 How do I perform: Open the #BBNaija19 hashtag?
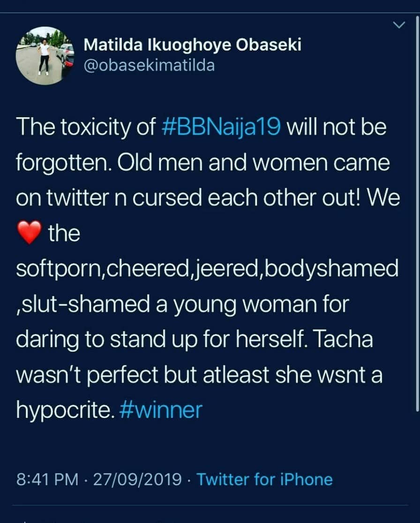(x=221, y=128)
